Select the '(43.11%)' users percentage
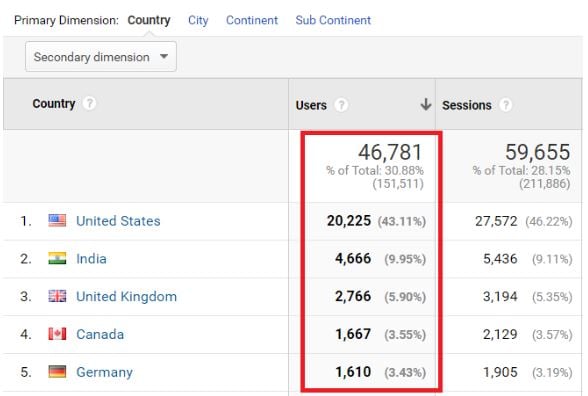This screenshot has height=396, width=588. point(402,222)
